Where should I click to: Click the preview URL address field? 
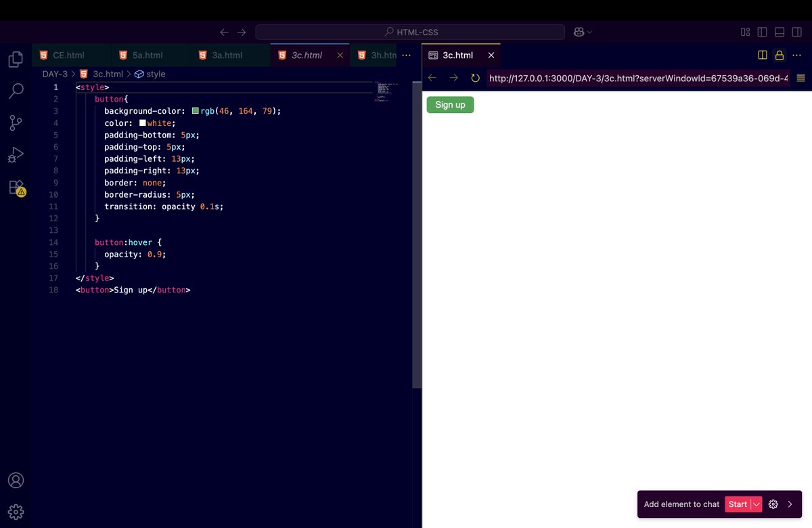point(638,78)
